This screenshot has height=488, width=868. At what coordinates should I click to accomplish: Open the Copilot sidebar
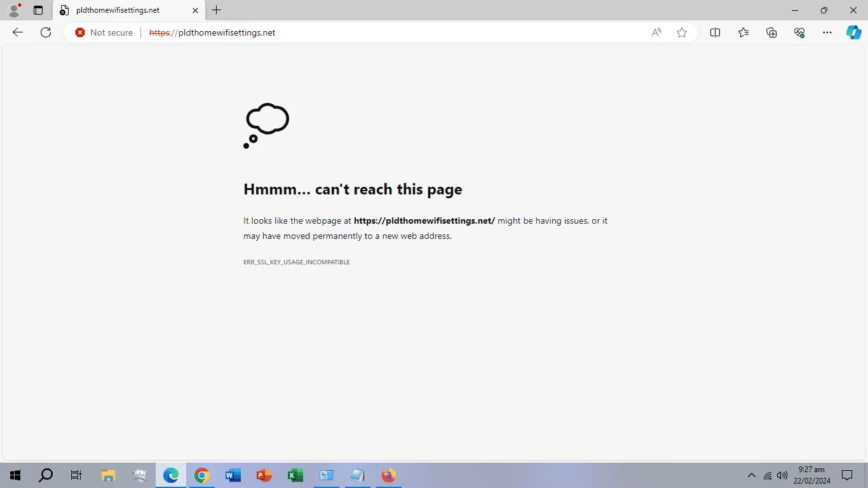tap(853, 32)
